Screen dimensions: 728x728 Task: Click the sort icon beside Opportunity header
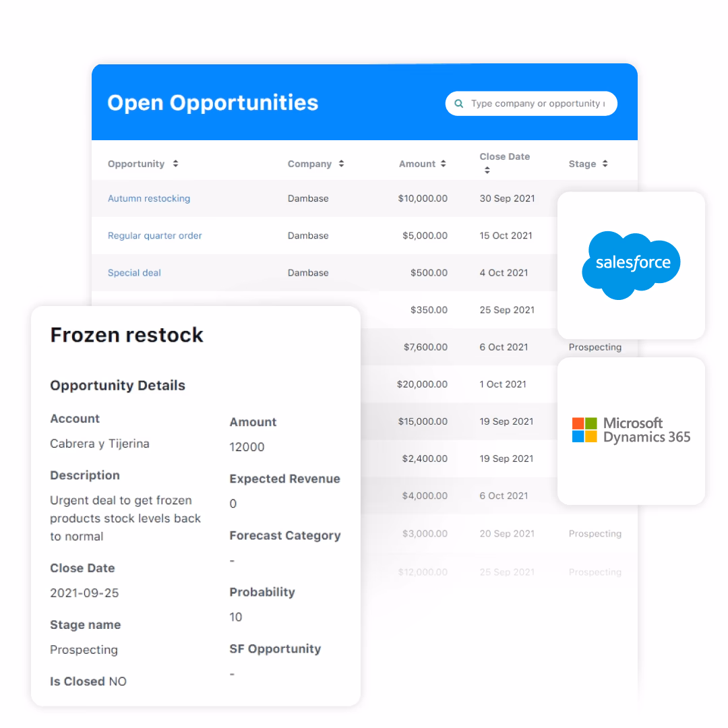click(175, 163)
